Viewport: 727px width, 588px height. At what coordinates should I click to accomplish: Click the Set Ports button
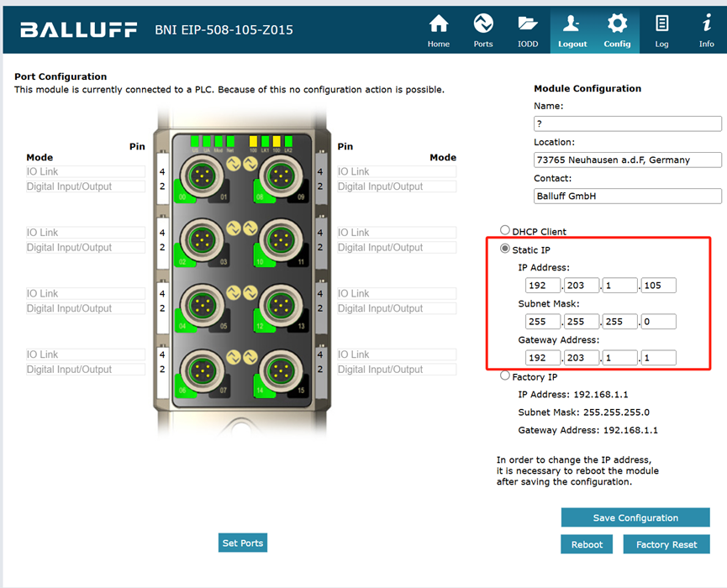(x=243, y=543)
